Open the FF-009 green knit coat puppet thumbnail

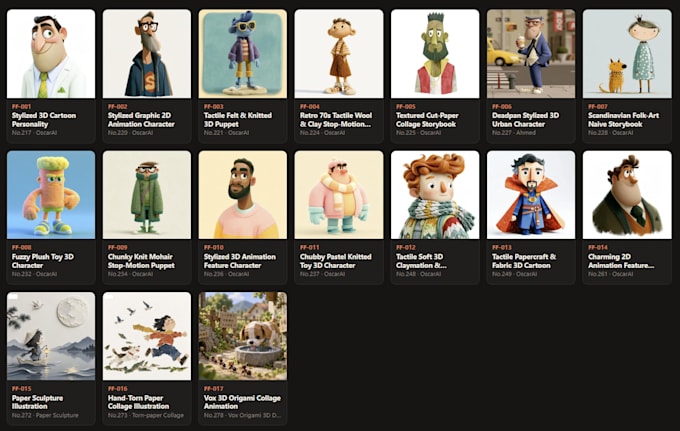[x=147, y=195]
